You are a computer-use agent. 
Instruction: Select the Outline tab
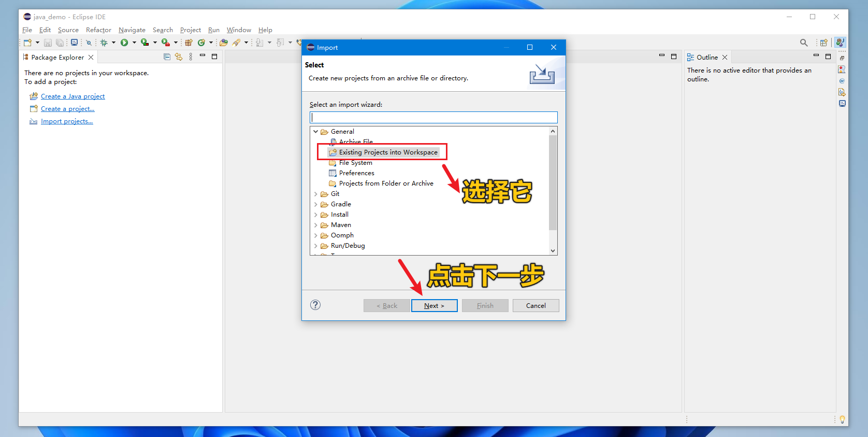click(707, 57)
